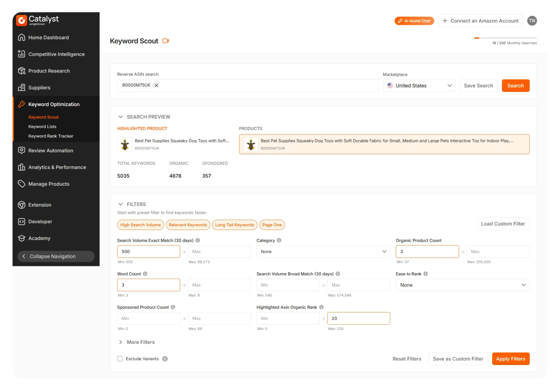The height and width of the screenshot is (392, 560).
Task: Click Apply Filters
Action: click(x=511, y=359)
